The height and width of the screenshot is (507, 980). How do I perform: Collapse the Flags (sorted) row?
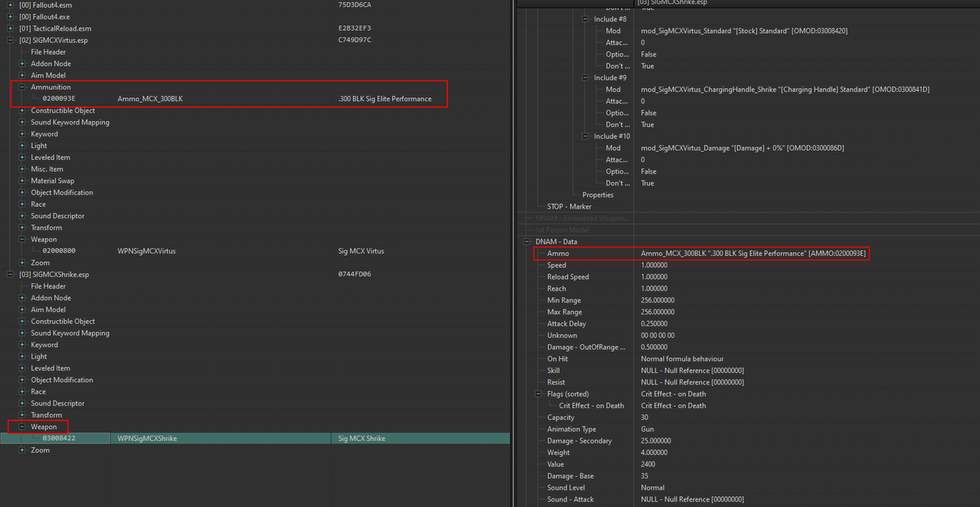[x=539, y=394]
